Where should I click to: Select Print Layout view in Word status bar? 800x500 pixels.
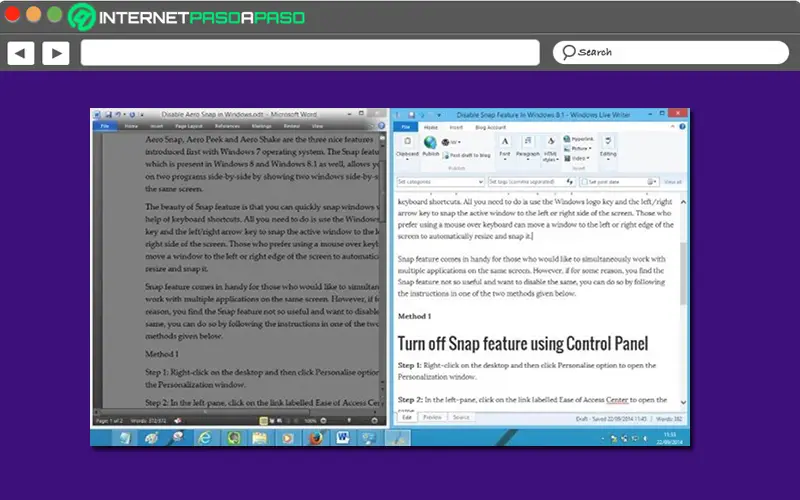tap(263, 421)
